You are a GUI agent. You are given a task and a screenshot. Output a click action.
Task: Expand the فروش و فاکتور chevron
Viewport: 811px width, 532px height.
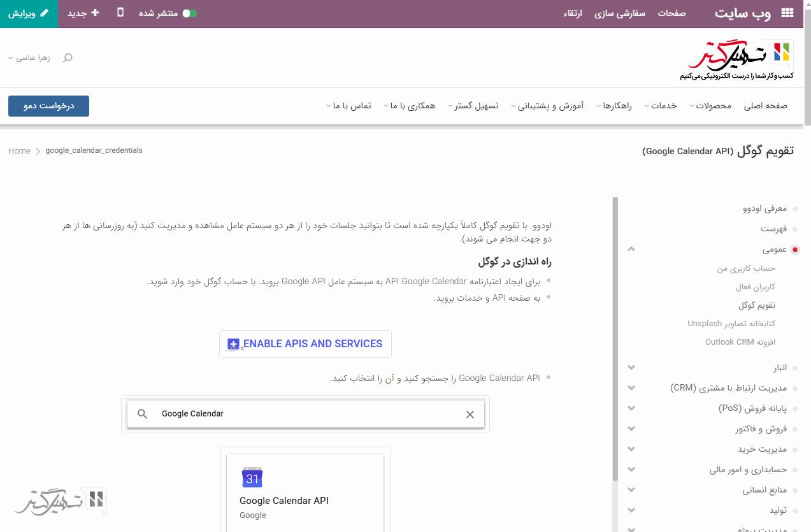[x=631, y=429]
